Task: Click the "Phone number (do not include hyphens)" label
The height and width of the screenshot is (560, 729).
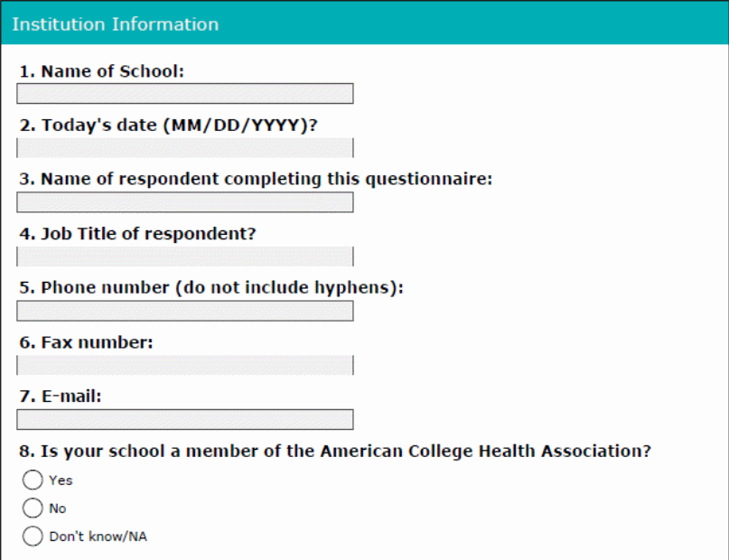Action: [x=210, y=288]
